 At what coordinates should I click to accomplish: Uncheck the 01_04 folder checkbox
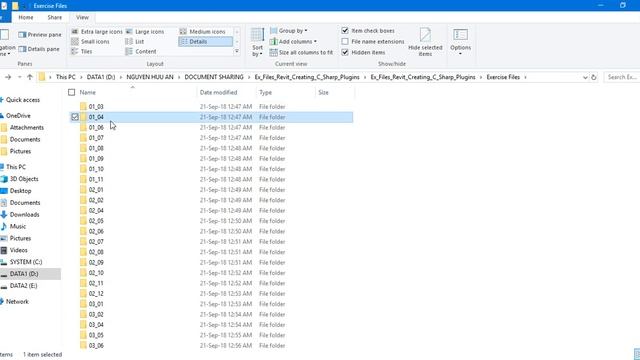click(75, 117)
